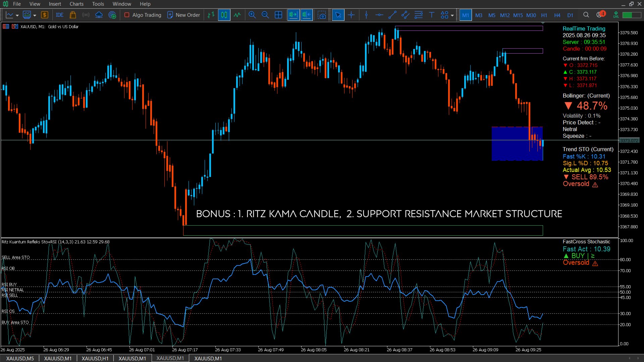Open account notifications with badge 4
This screenshot has width=644, height=362.
(601, 14)
